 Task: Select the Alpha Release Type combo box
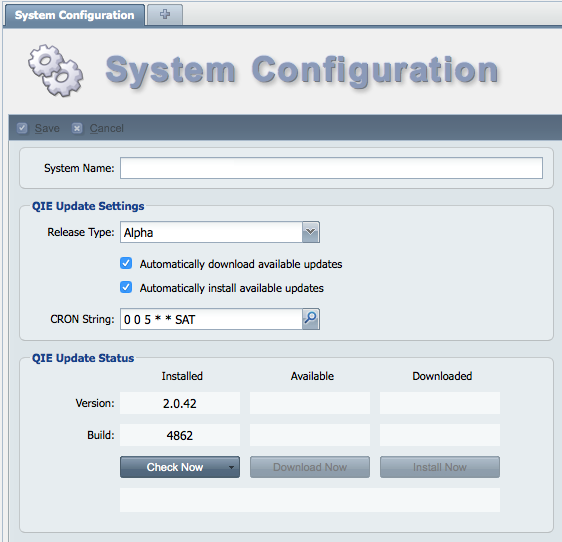point(220,232)
